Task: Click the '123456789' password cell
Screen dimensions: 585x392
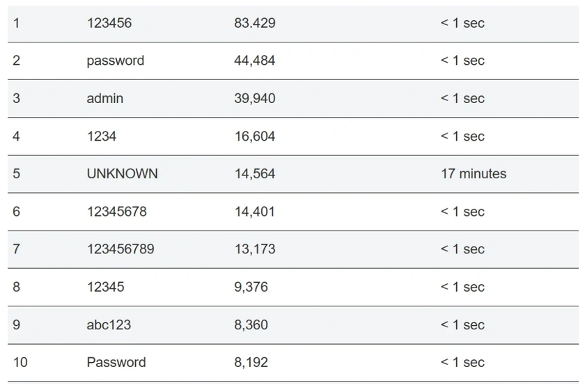Action: click(120, 249)
